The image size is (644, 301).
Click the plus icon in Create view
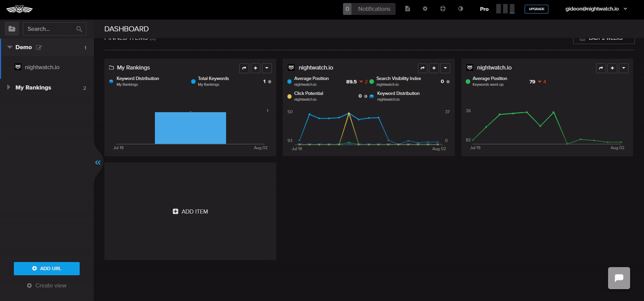[x=29, y=286]
